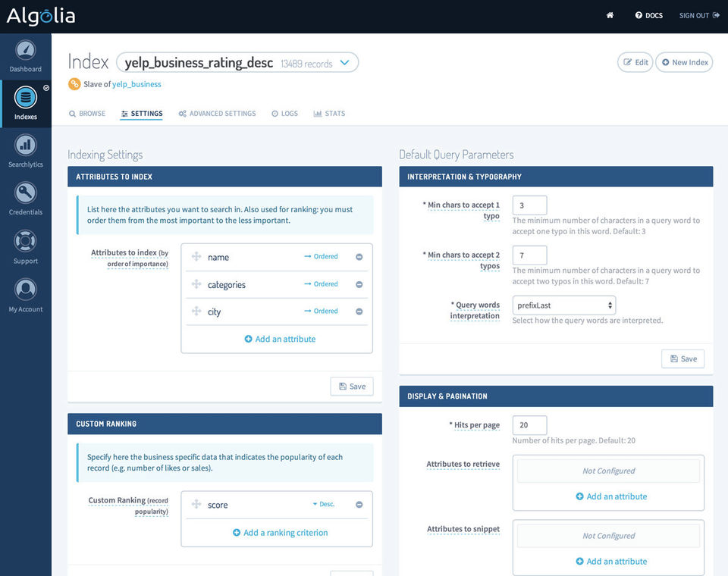Viewport: 728px width, 576px height.
Task: Click the Hits per page label
Action: click(475, 425)
